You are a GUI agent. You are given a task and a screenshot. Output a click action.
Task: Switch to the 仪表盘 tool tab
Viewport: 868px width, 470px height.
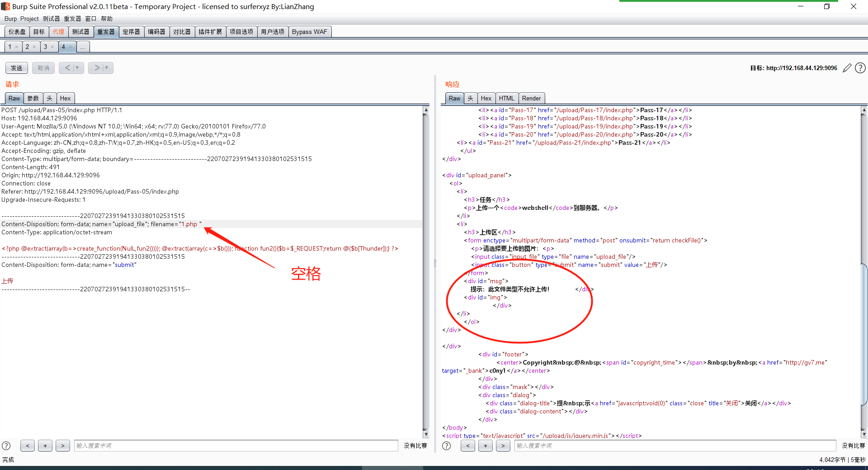[17, 32]
